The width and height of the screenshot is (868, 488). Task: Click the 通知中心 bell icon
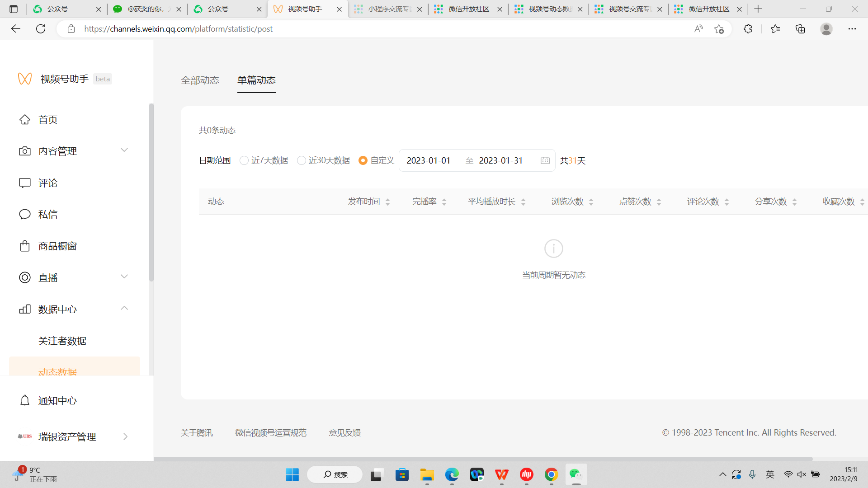point(25,401)
